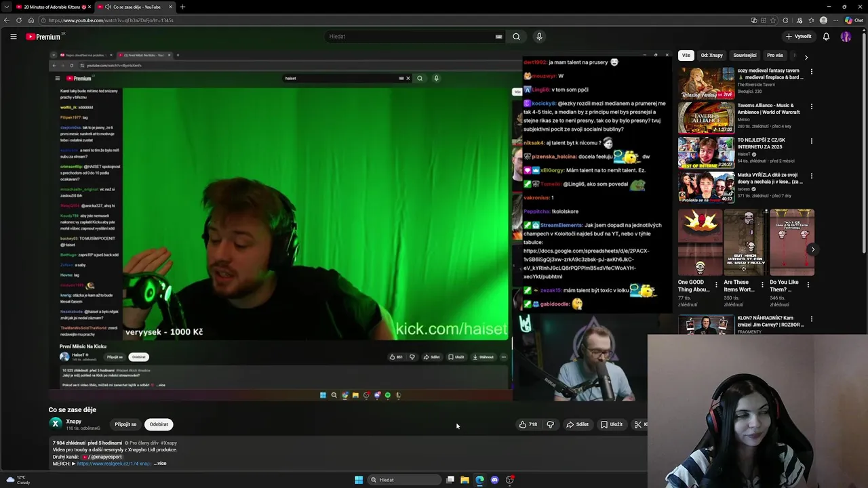The image size is (868, 488).
Task: Open the realgeek.cz merch link
Action: click(114, 464)
